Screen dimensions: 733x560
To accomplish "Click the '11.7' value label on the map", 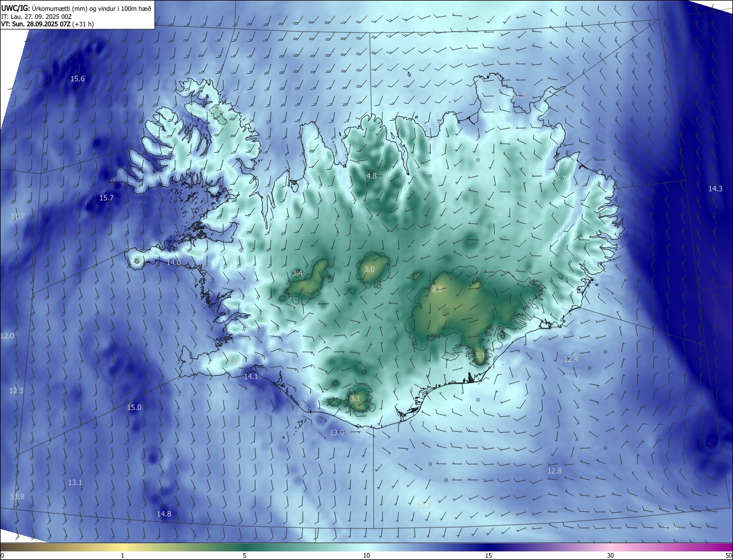I will click(x=17, y=216).
